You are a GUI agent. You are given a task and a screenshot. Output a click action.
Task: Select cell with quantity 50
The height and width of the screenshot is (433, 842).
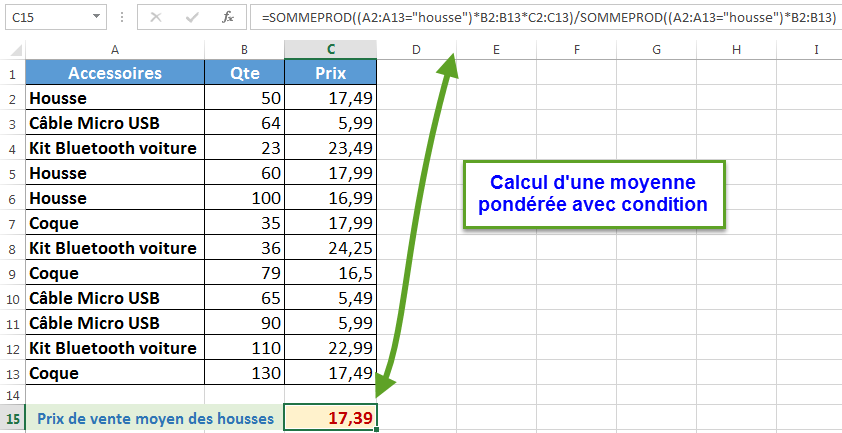[244, 98]
